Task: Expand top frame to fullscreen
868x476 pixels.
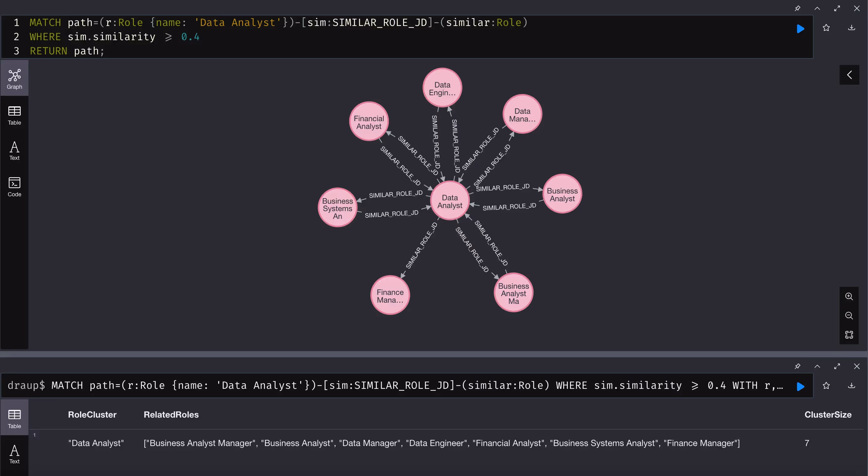Action: tap(837, 8)
